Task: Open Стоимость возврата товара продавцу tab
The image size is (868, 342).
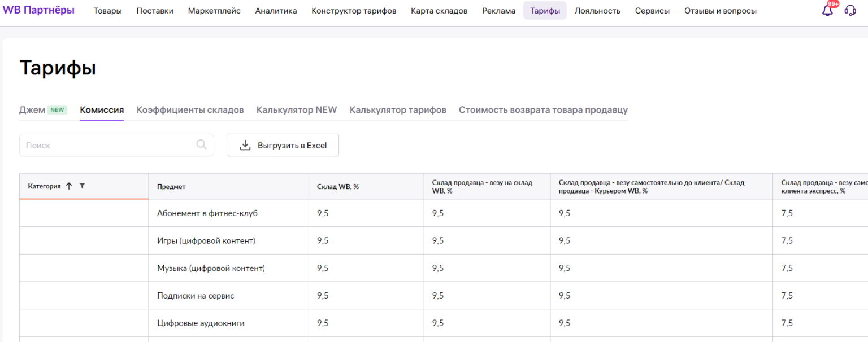Action: click(543, 110)
